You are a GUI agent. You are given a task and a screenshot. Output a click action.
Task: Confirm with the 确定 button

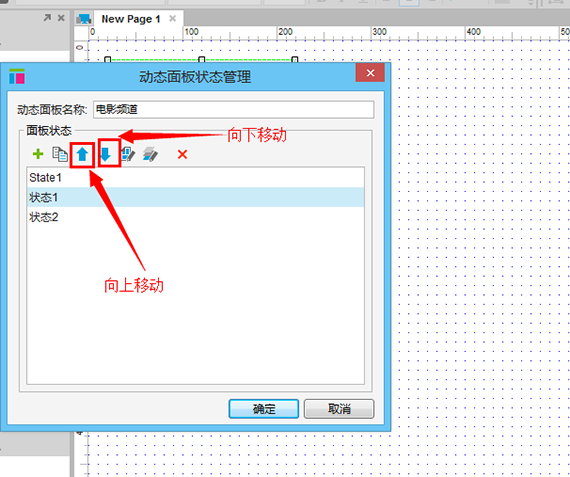coord(264,409)
